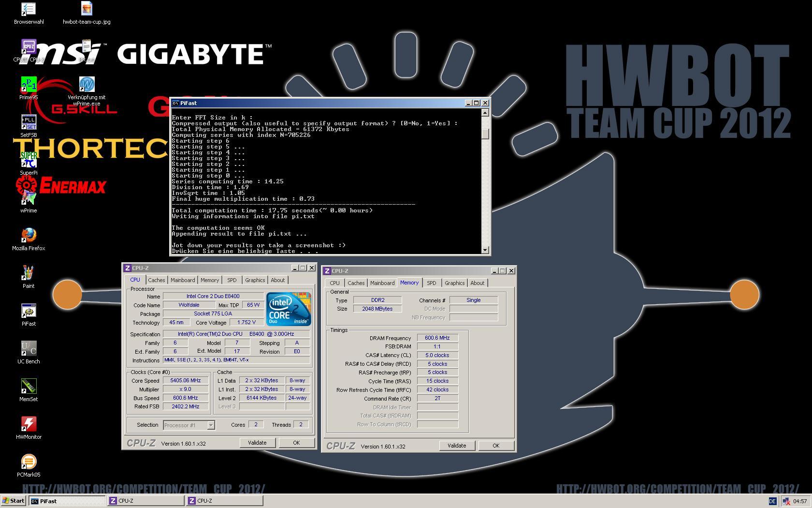Open the Browserwahl desktop shortcut
The width and height of the screenshot is (812, 508).
coord(29,13)
